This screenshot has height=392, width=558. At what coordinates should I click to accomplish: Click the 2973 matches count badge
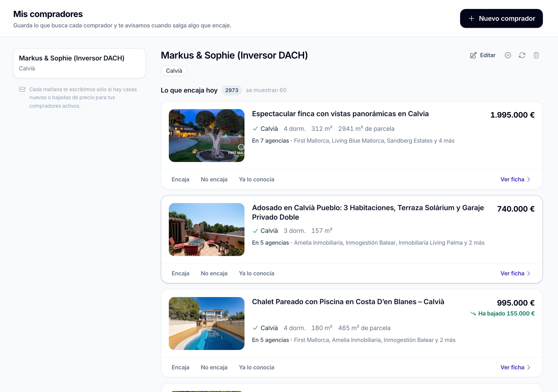[x=232, y=90]
